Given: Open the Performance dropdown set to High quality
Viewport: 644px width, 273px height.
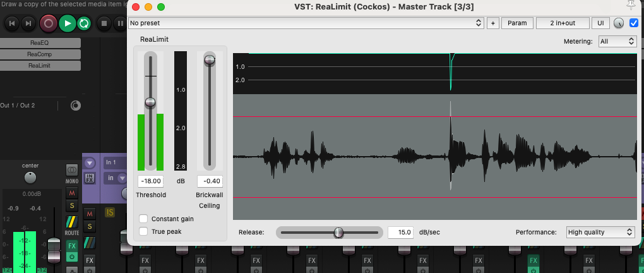Looking at the screenshot, I should pyautogui.click(x=600, y=233).
